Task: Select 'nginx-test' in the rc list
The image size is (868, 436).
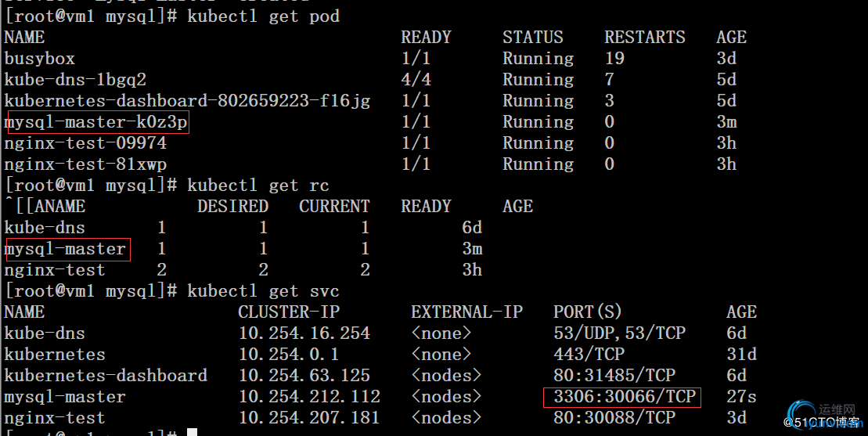Action: tap(55, 270)
